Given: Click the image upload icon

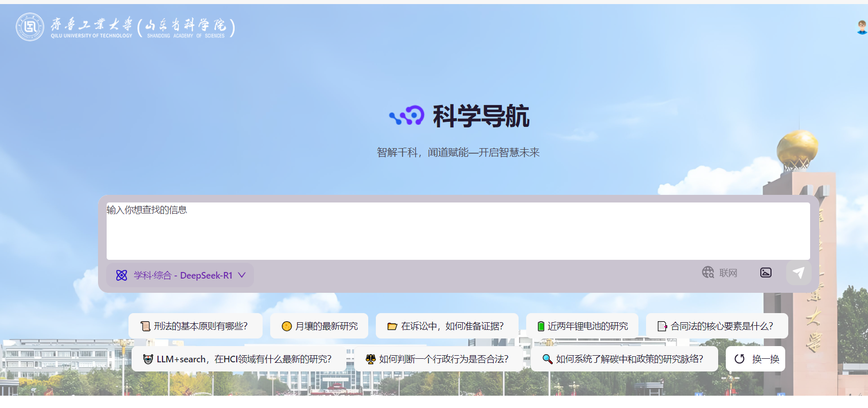Looking at the screenshot, I should pyautogui.click(x=765, y=273).
